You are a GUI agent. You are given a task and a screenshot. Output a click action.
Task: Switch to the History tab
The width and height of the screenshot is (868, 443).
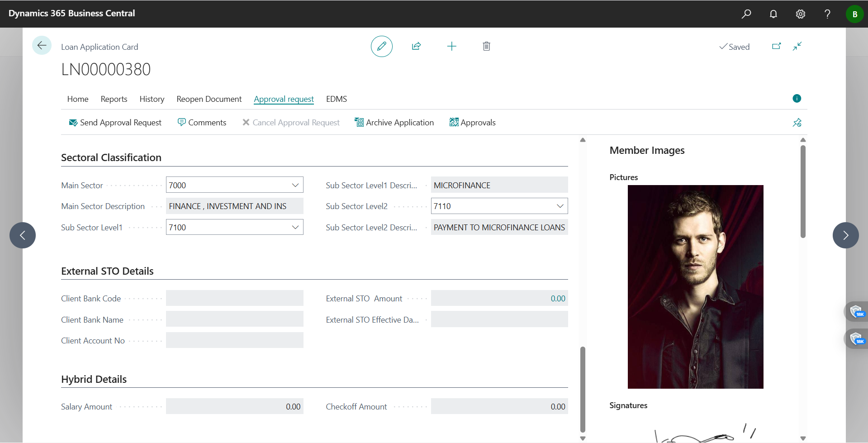(x=152, y=99)
